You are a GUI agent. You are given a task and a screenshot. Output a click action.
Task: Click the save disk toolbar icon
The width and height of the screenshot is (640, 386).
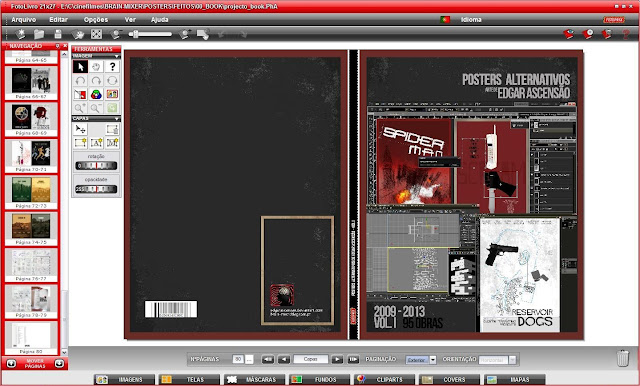58,34
